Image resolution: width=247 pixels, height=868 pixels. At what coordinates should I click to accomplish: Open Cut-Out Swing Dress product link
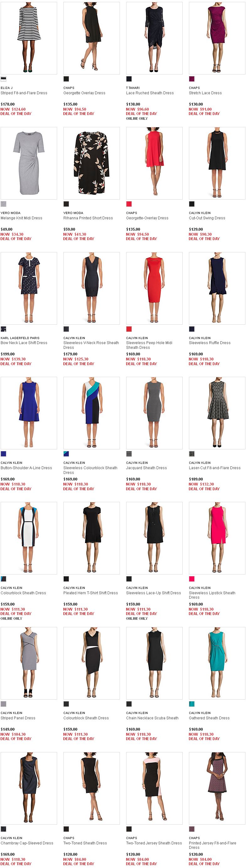tap(207, 218)
